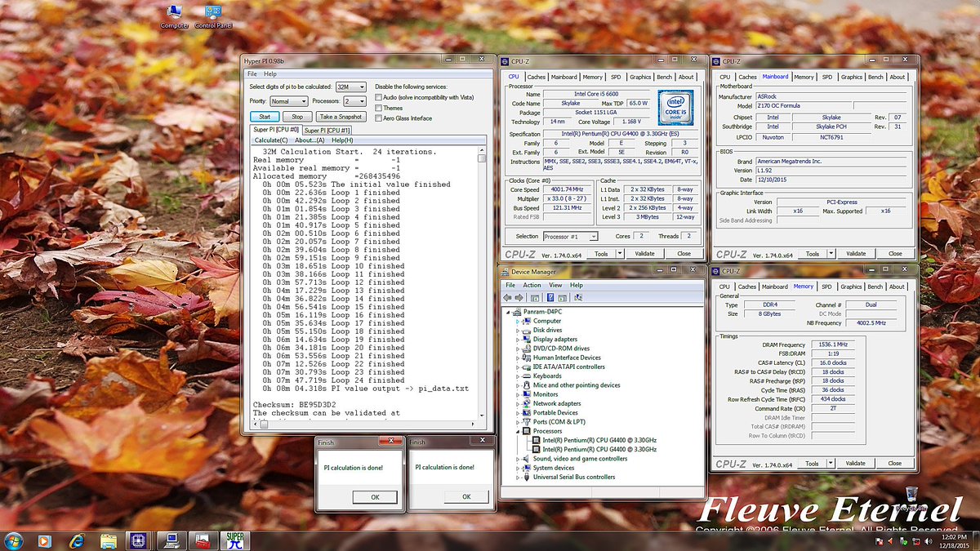The height and width of the screenshot is (551, 980).
Task: Collapse the Panram-D4PC root node
Action: (x=507, y=312)
